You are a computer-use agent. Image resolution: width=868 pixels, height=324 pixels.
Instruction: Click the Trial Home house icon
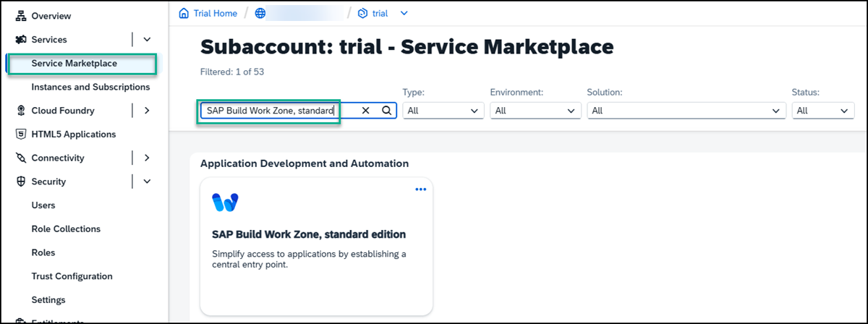(184, 13)
